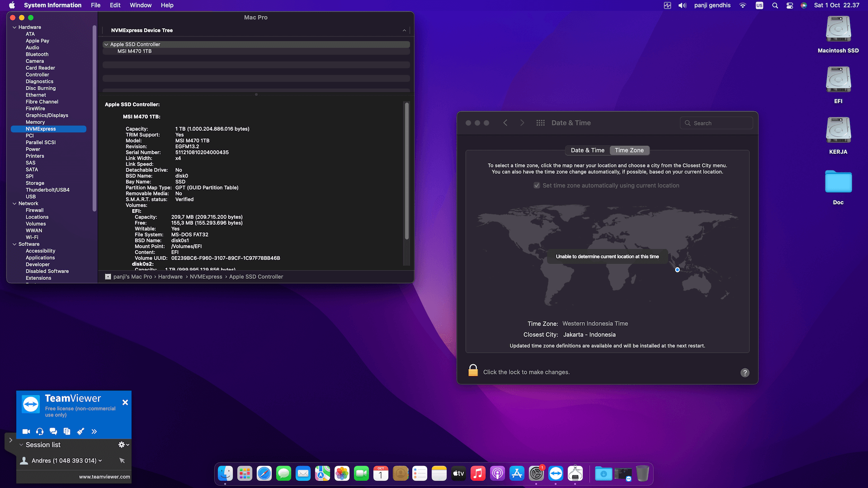The image size is (868, 488).
Task: Go forward in System Preferences
Action: pos(522,123)
